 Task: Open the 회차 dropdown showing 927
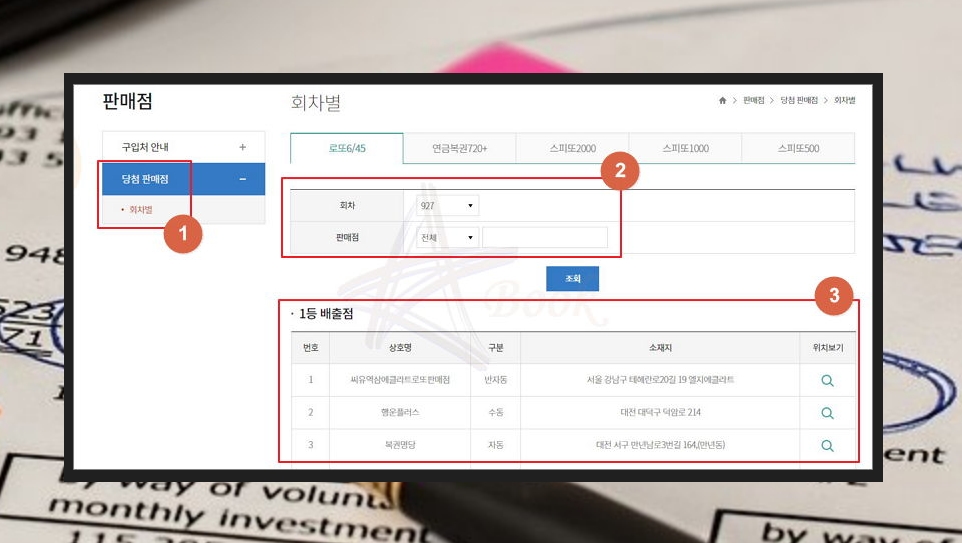[x=447, y=206]
